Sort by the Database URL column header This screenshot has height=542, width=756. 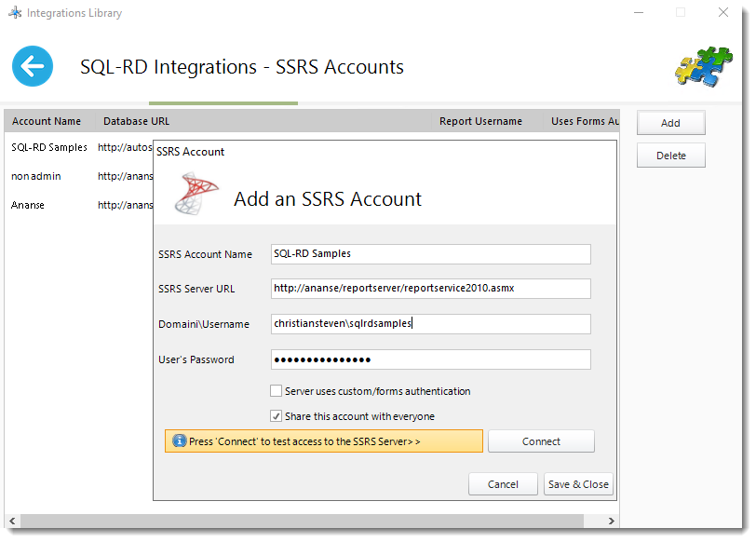click(x=263, y=121)
